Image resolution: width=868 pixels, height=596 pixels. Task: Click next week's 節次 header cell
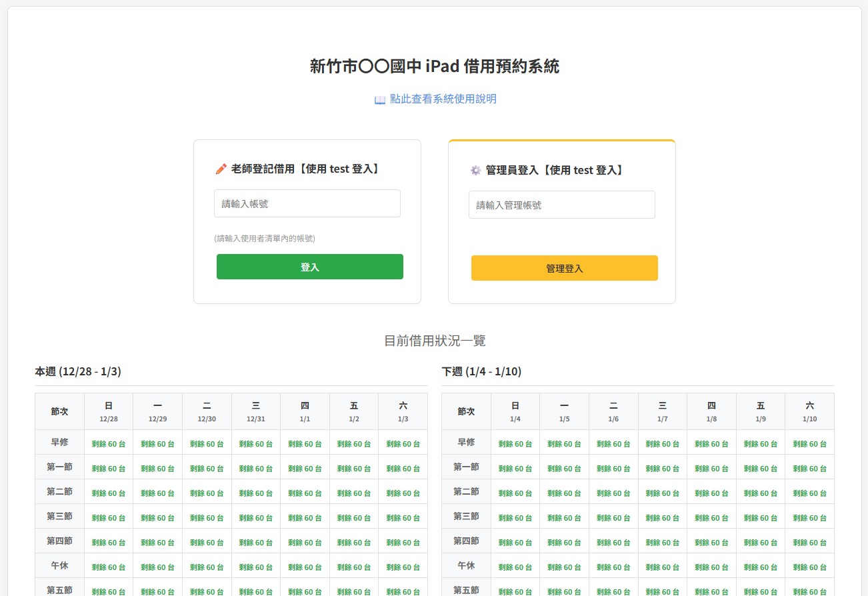467,411
